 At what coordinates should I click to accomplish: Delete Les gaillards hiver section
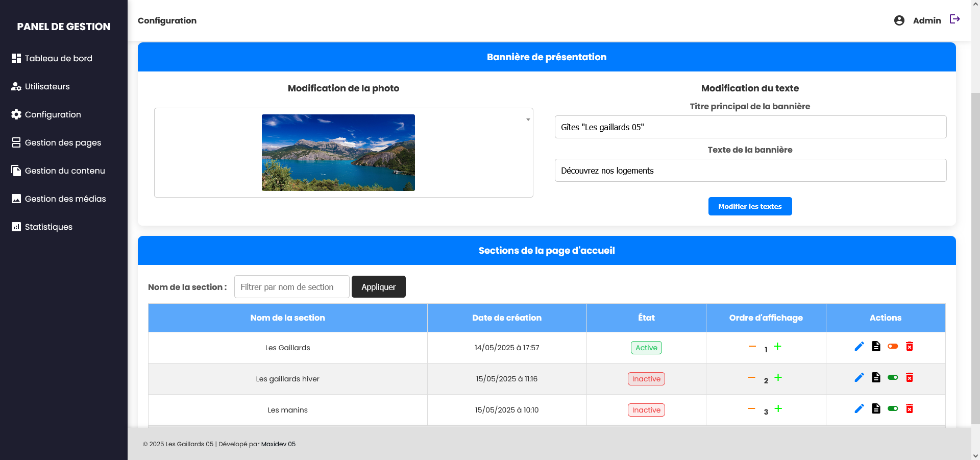pos(910,377)
